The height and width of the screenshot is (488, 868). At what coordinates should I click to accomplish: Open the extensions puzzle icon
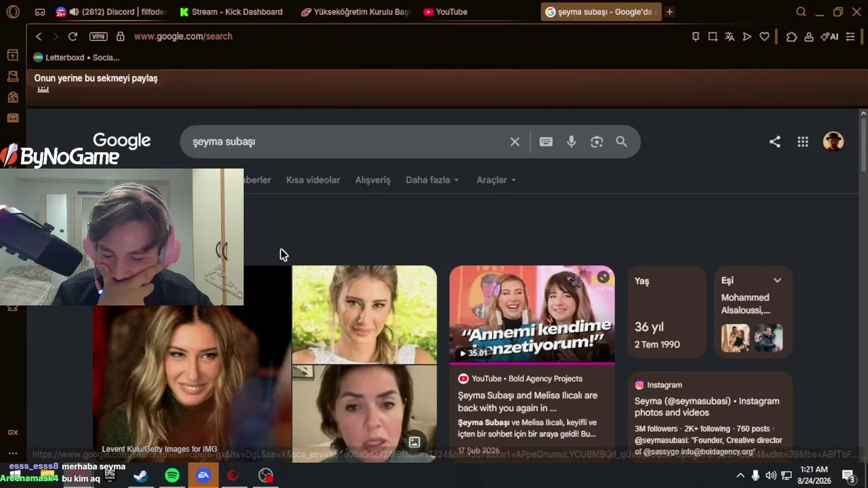791,37
